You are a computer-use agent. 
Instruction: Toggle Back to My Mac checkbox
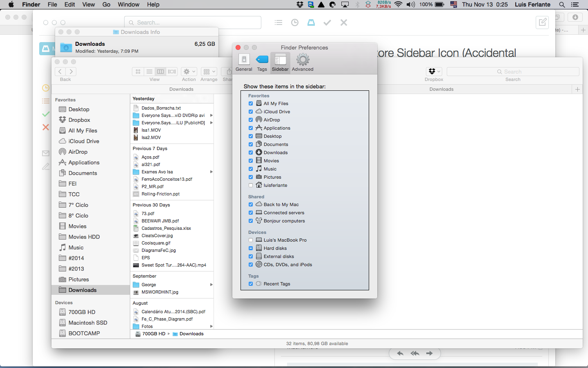(251, 204)
